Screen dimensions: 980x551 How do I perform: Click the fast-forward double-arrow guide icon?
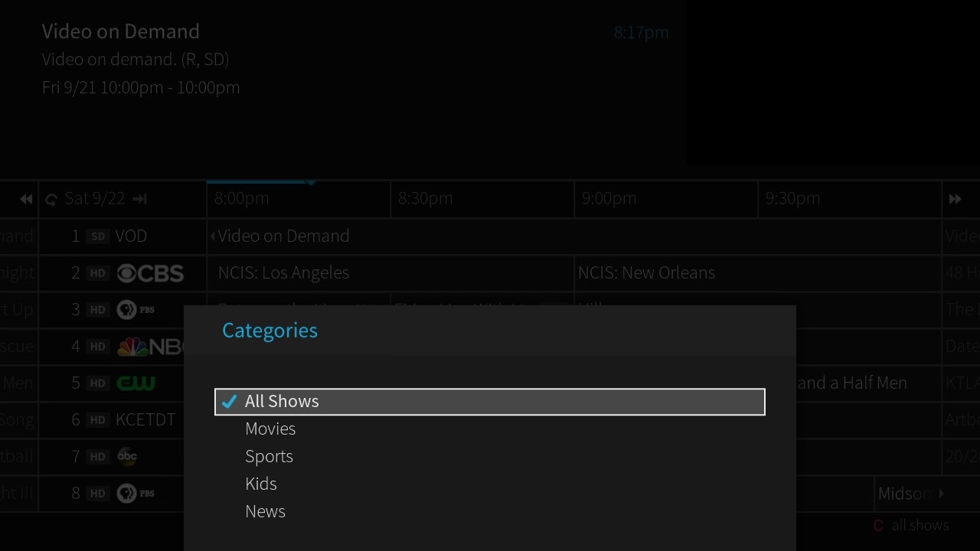[955, 199]
